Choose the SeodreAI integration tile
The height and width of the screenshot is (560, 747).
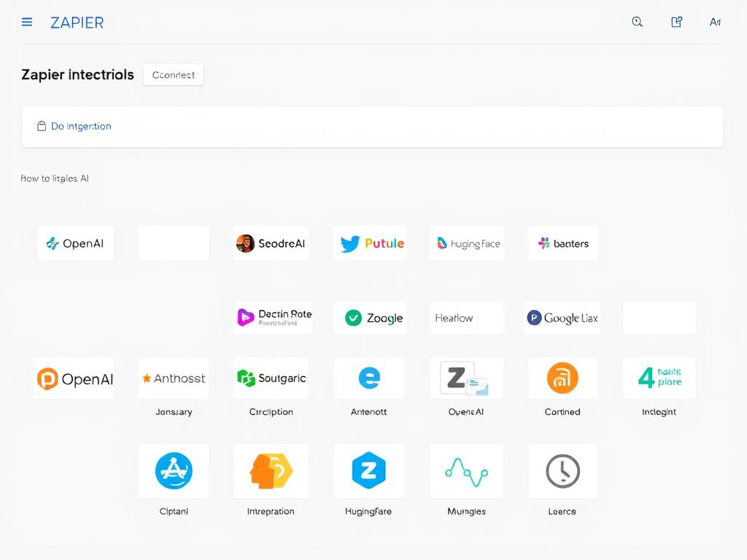271,244
